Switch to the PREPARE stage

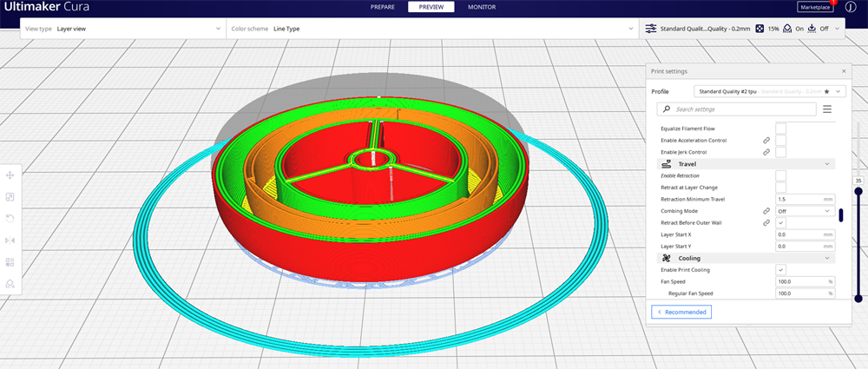point(383,7)
